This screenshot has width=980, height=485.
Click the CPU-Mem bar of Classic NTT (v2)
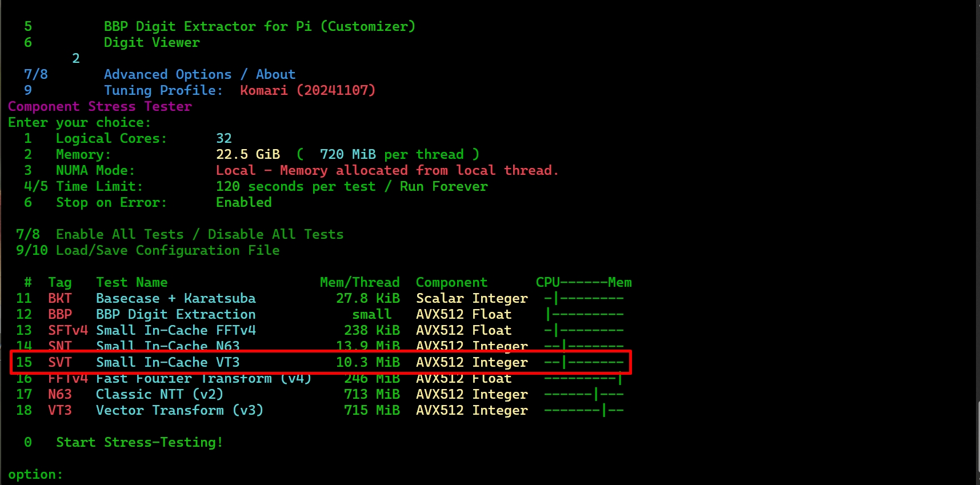click(583, 395)
